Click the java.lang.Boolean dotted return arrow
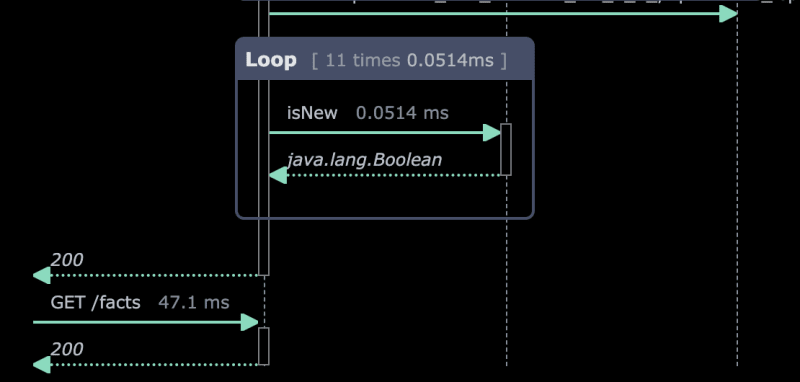The width and height of the screenshot is (800, 382). [x=385, y=175]
